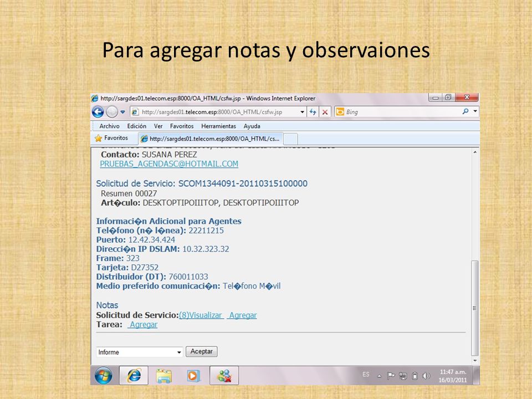Screen dimensions: 532x399
Task: Click the Show desktop button
Action: [x=477, y=376]
